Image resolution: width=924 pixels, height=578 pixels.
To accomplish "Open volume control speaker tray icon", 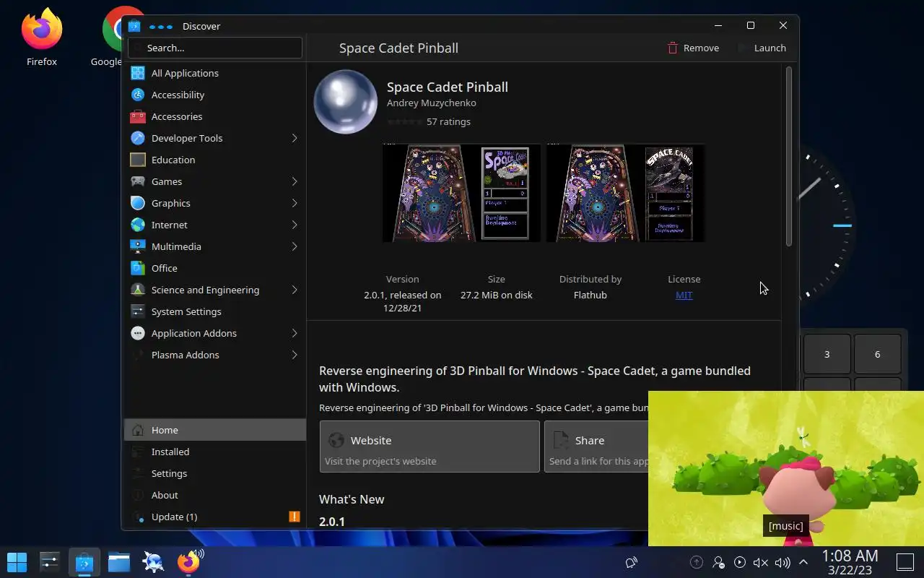I will tap(782, 562).
